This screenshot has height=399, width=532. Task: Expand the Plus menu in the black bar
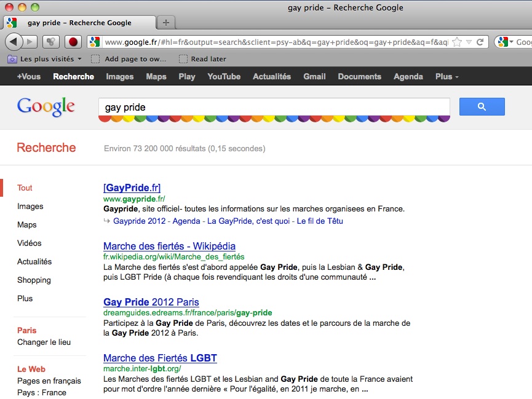[447, 77]
